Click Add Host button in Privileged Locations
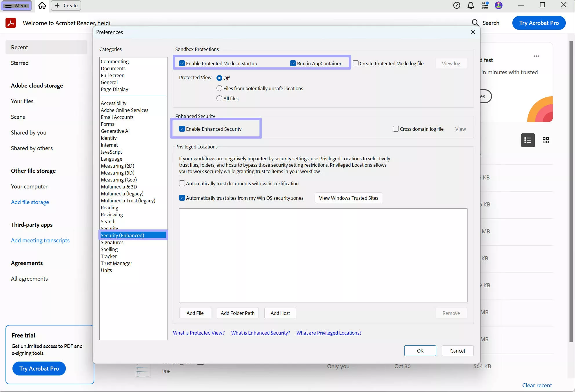 (x=280, y=313)
